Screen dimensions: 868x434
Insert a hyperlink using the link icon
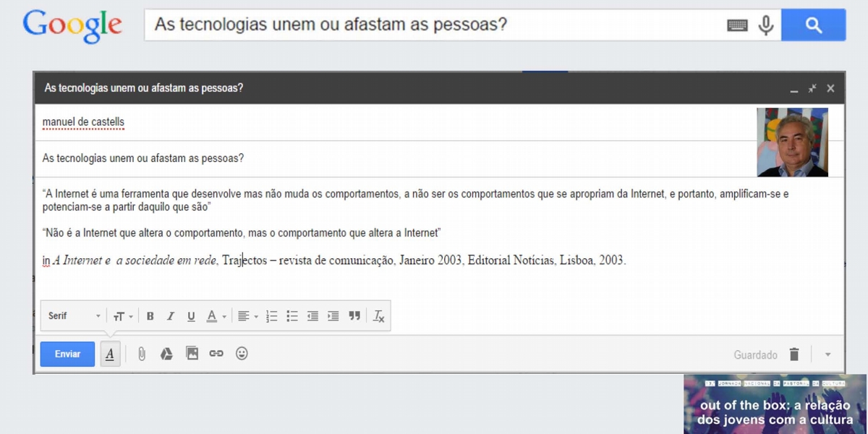216,354
